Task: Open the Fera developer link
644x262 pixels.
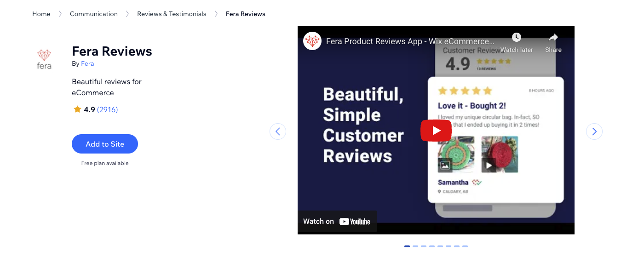Action: pos(87,64)
